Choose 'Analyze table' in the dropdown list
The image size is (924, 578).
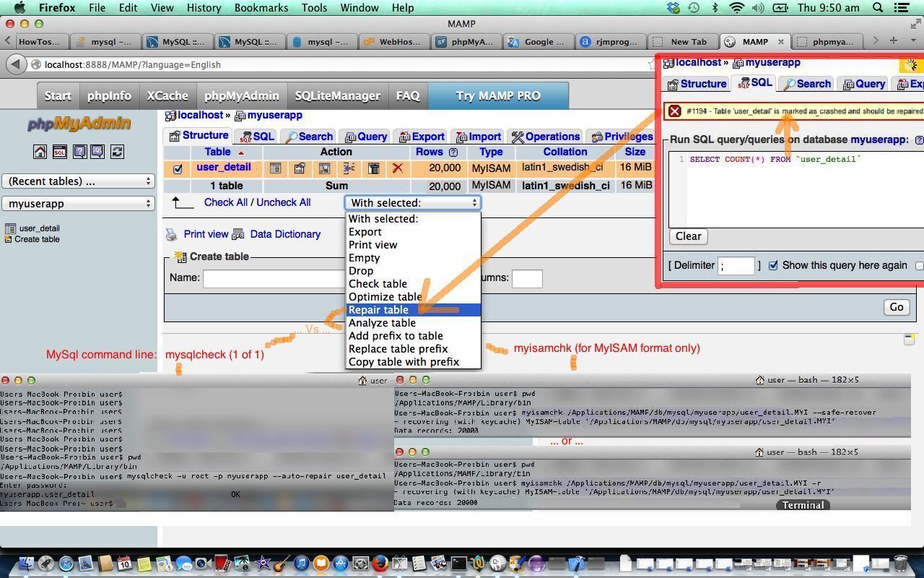pos(413,323)
